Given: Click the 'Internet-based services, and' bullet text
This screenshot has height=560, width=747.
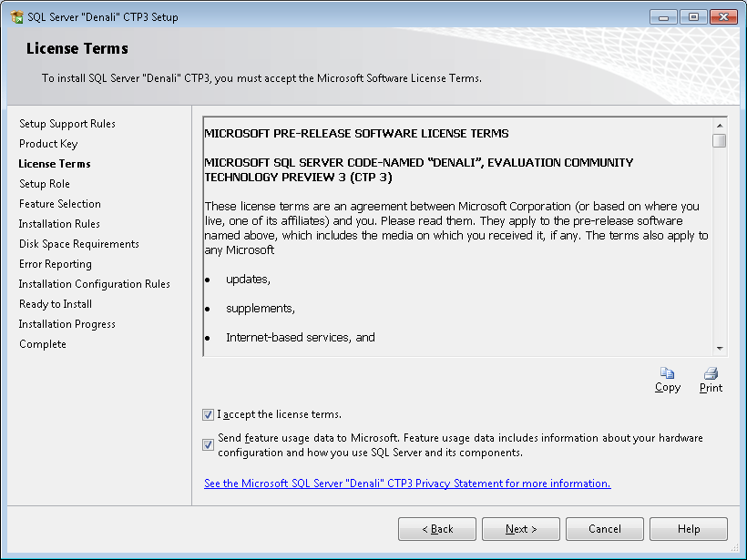Looking at the screenshot, I should click(300, 338).
